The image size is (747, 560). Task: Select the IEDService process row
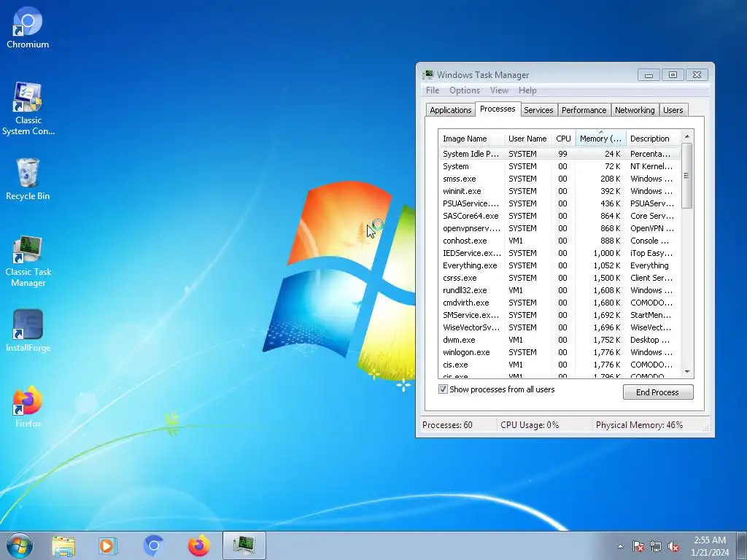(x=560, y=253)
